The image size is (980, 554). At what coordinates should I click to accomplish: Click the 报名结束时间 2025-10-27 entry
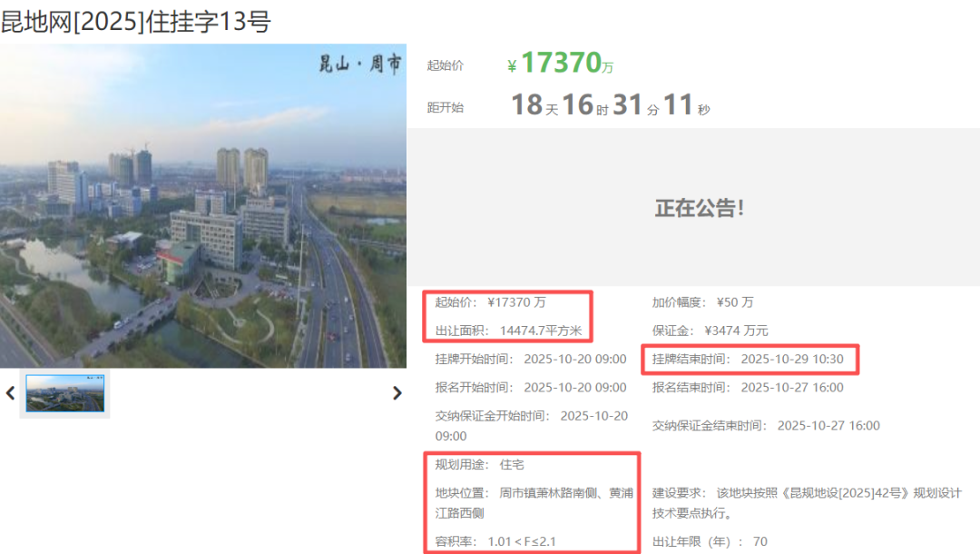pos(748,387)
